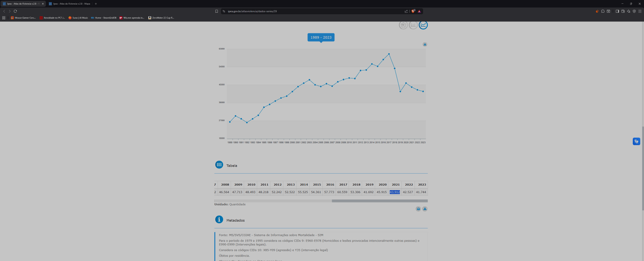
Task: Click the 'Fonte: MS/SVS/CGIAE' metadata line
Action: pos(271,235)
